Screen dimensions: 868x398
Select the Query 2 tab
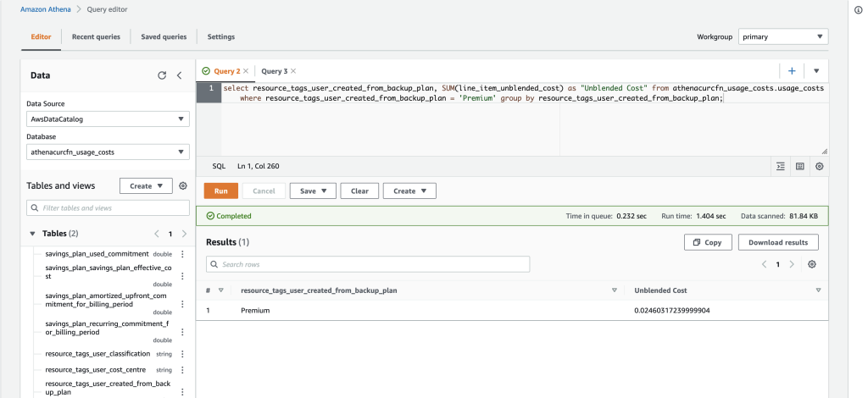227,71
